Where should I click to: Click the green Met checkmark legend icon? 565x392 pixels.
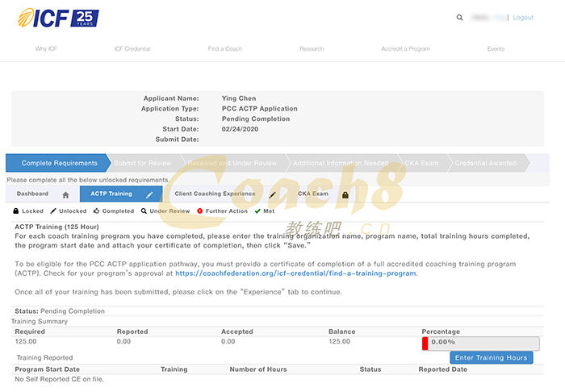[x=257, y=211]
